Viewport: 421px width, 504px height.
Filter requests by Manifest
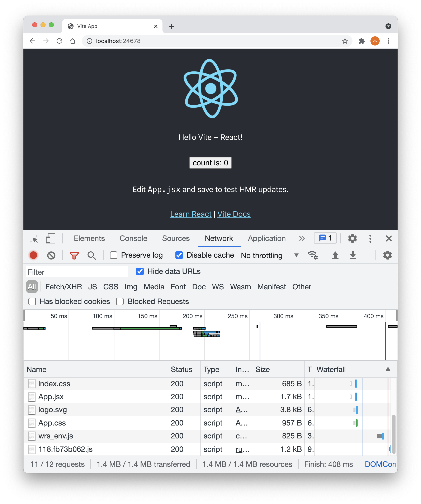pos(271,287)
